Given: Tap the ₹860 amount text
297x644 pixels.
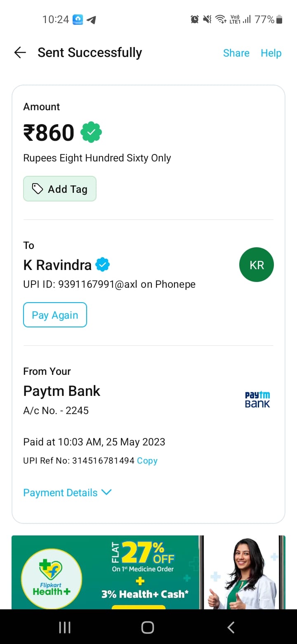Looking at the screenshot, I should click(x=49, y=133).
